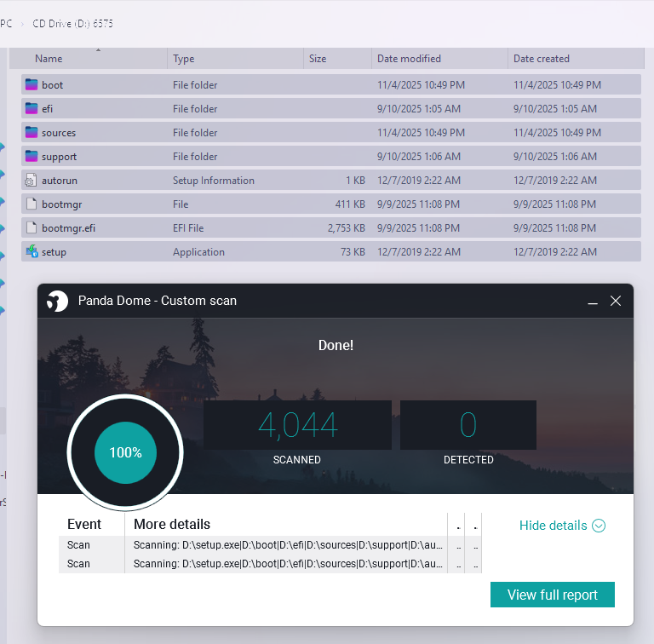Click the 100% scan progress circle
This screenshot has width=654, height=644.
[125, 452]
